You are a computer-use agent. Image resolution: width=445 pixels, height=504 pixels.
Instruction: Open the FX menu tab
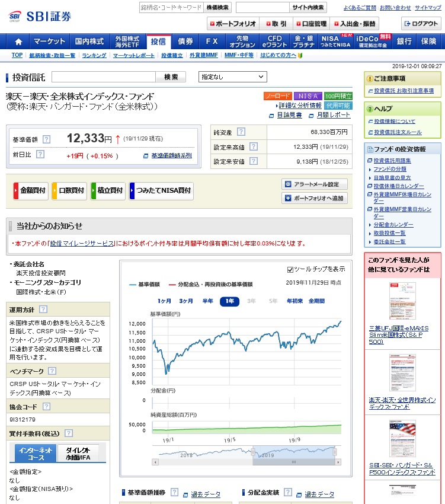click(x=212, y=42)
